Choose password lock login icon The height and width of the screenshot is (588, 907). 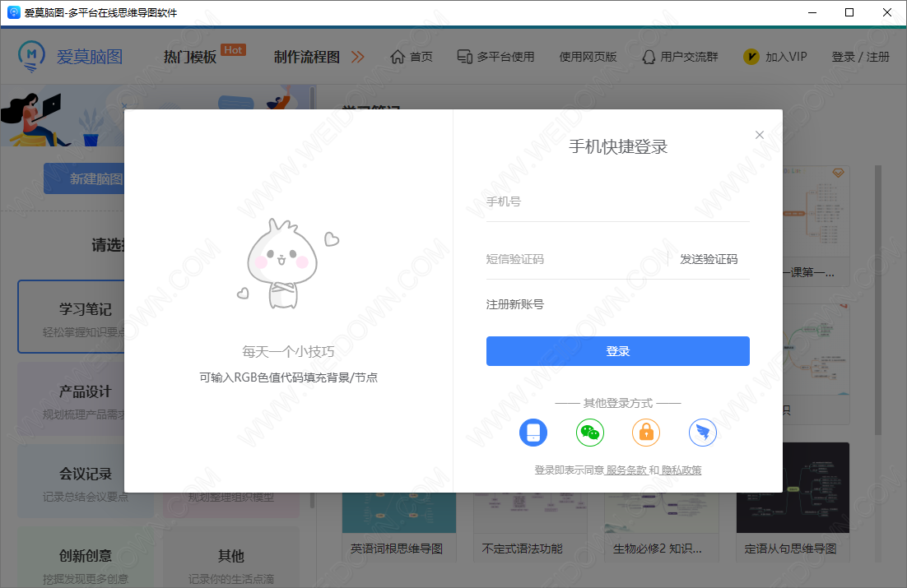point(646,433)
